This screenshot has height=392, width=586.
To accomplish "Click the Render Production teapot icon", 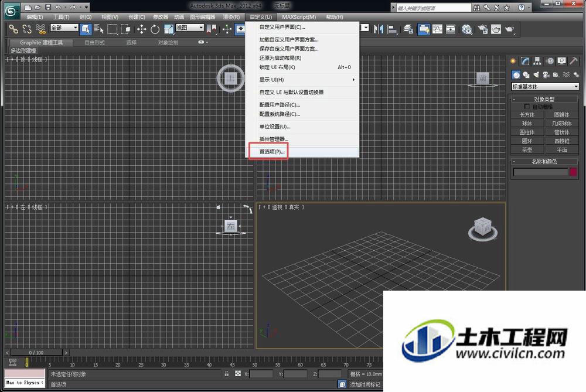I will coord(510,29).
